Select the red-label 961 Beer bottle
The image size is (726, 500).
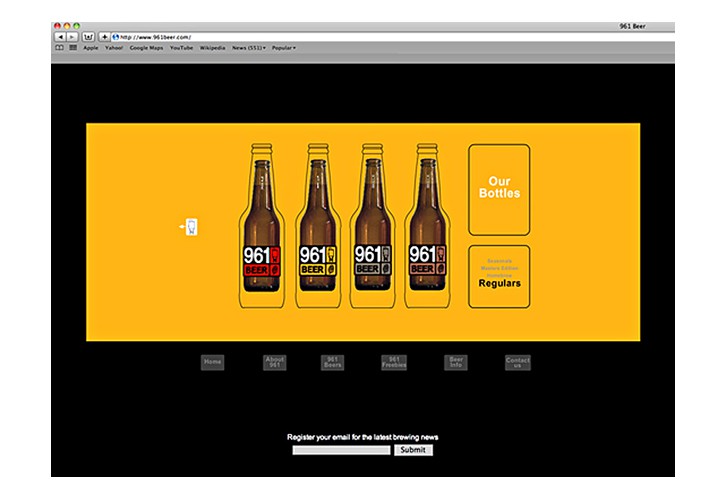(262, 225)
